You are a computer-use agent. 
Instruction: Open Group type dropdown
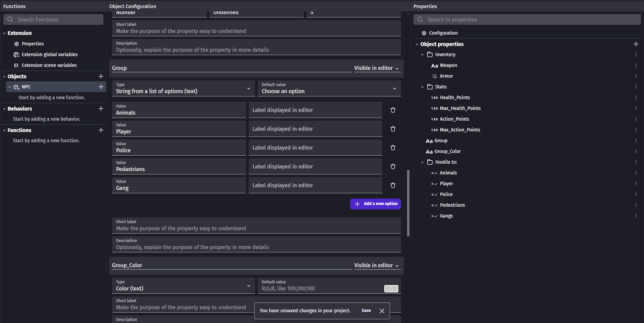(x=183, y=88)
